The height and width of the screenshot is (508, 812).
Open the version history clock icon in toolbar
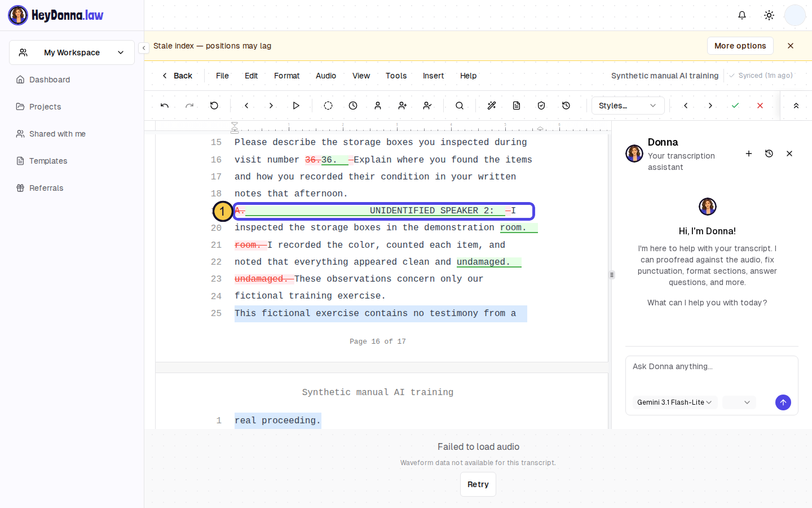pos(566,106)
